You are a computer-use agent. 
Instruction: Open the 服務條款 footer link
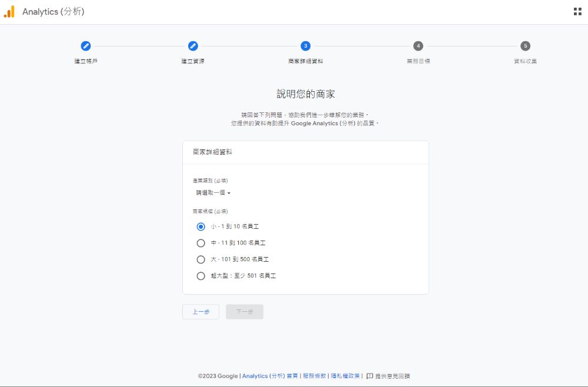pyautogui.click(x=314, y=376)
